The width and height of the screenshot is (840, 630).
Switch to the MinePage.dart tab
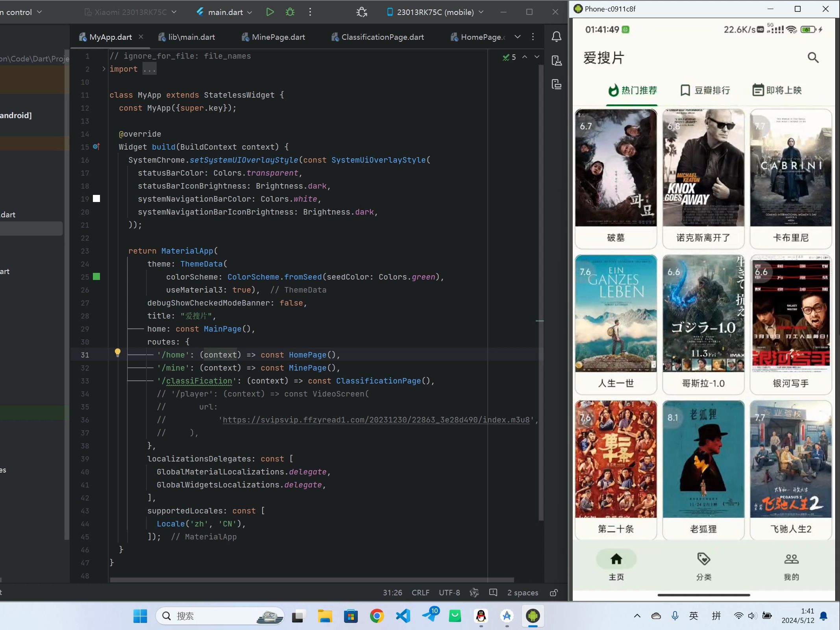point(273,37)
